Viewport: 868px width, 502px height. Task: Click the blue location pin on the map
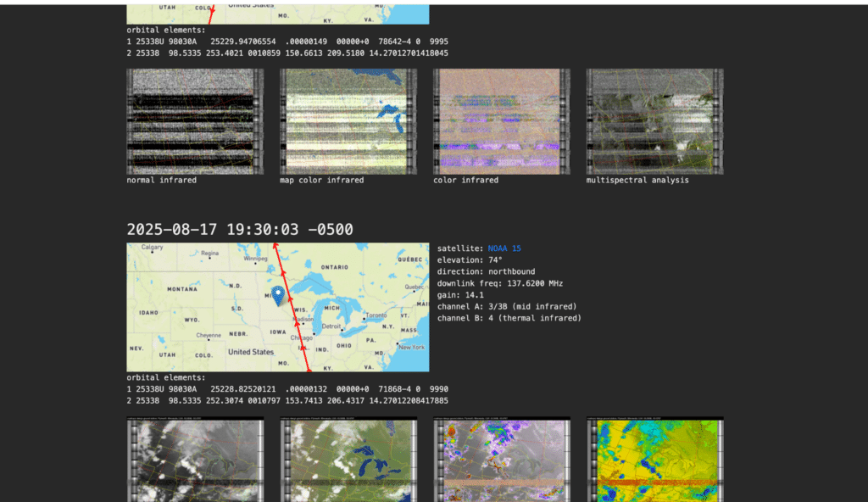[278, 295]
